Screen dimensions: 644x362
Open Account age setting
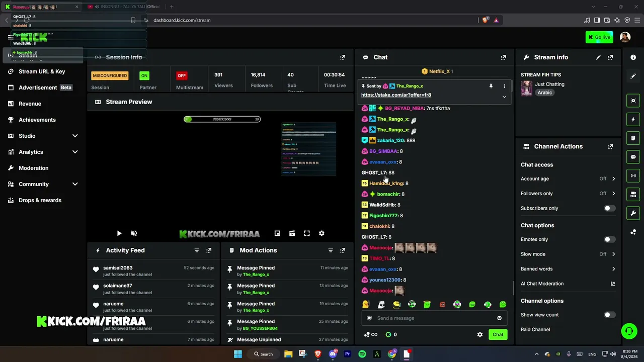click(x=568, y=179)
